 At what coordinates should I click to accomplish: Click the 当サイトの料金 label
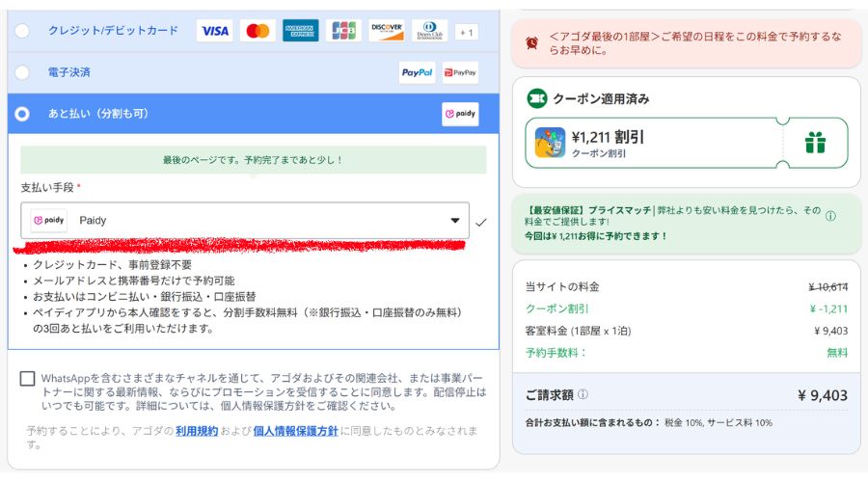pos(562,286)
